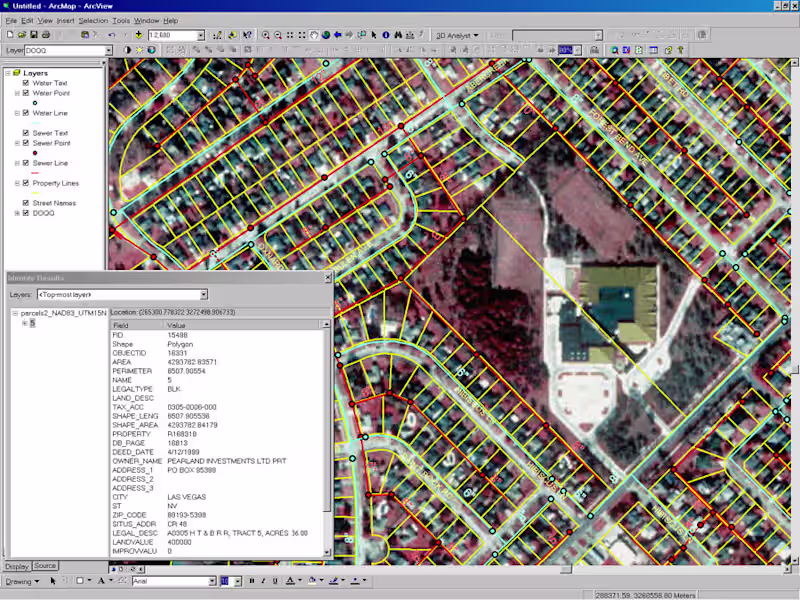Select the Identify tool
This screenshot has height=600, width=800.
(x=386, y=36)
